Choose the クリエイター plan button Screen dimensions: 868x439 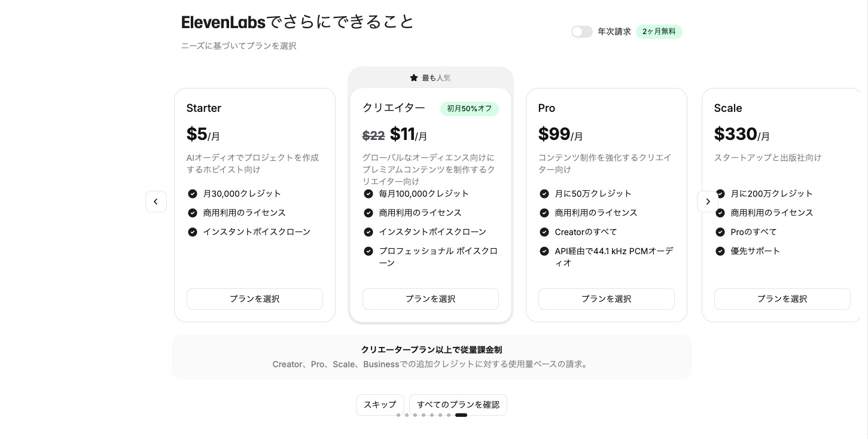point(431,299)
